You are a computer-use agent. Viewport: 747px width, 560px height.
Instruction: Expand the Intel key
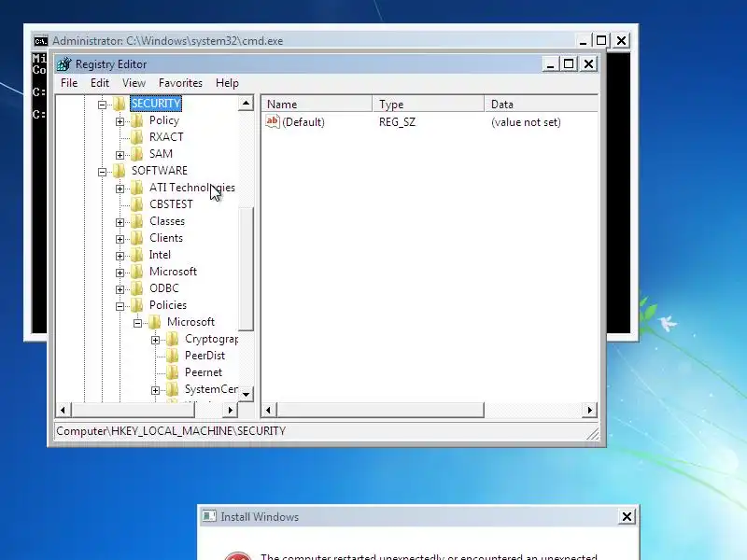120,256
